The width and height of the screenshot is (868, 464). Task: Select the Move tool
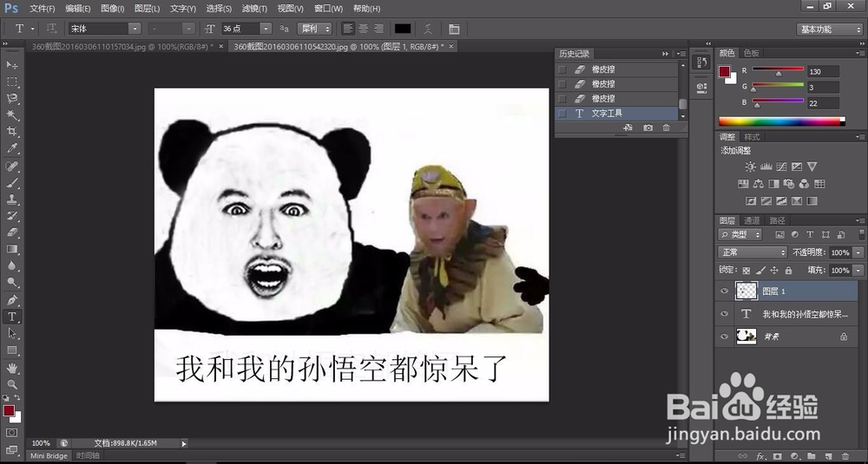pyautogui.click(x=11, y=65)
